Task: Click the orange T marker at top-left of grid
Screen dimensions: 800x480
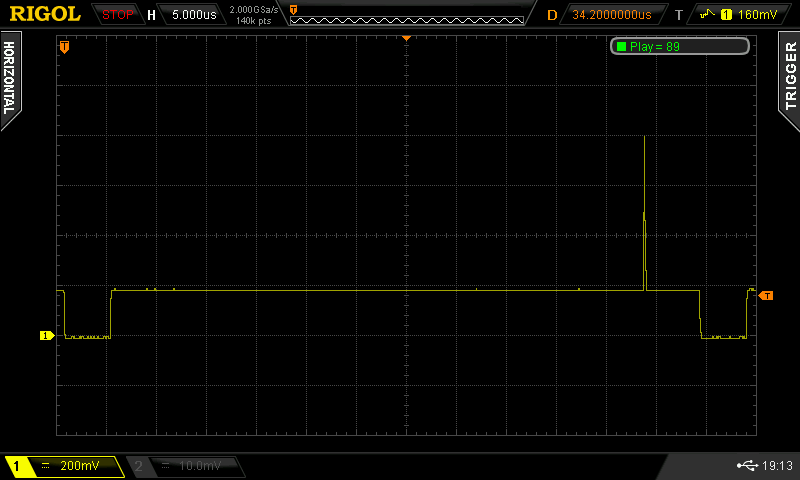Action: (x=65, y=47)
